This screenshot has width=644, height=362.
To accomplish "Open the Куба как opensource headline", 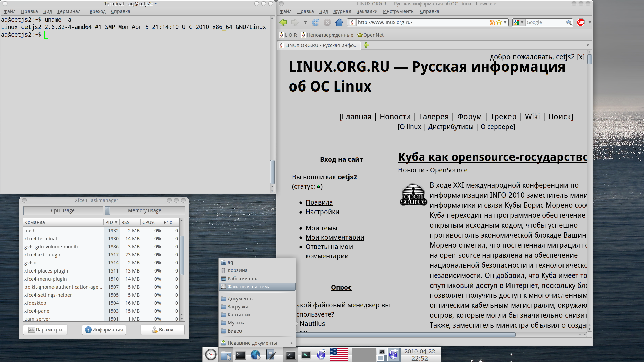I will coord(492,157).
